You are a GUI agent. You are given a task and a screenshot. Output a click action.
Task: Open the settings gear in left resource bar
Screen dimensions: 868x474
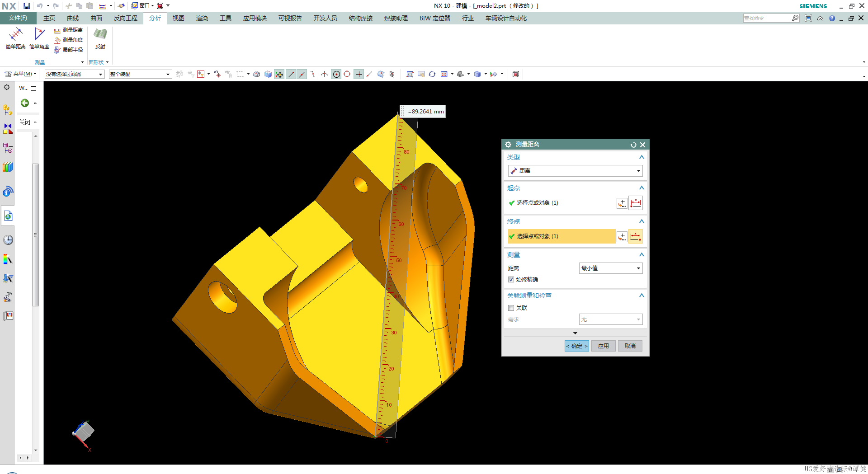click(x=7, y=87)
